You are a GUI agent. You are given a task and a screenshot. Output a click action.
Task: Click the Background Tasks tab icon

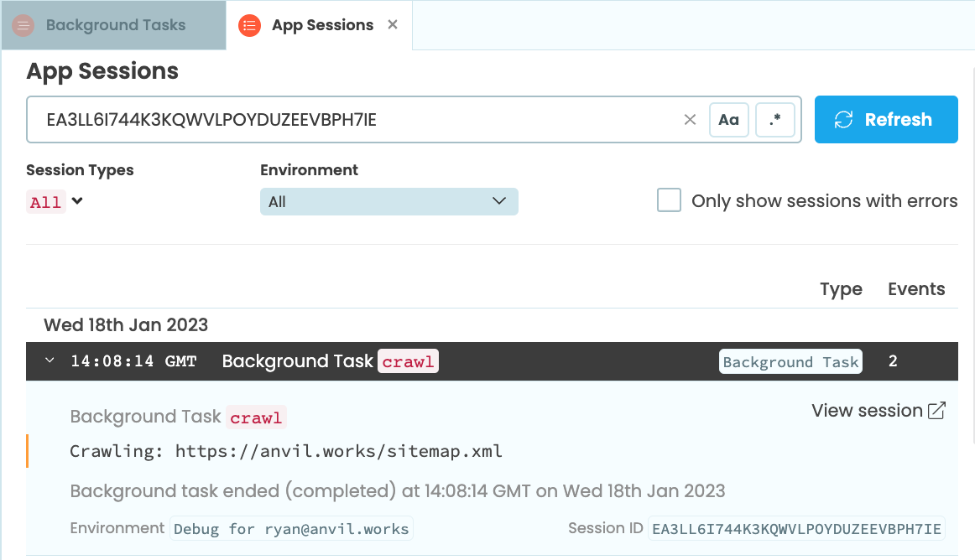coord(23,25)
